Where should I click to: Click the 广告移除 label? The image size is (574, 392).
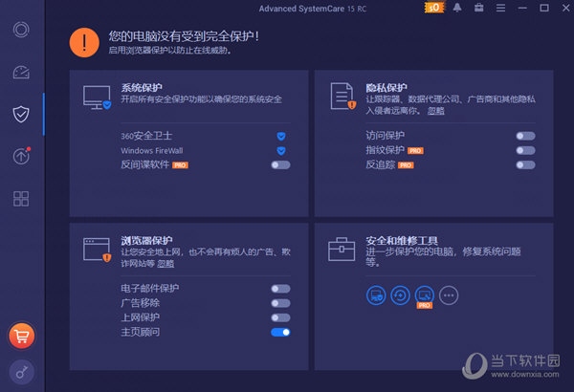141,303
